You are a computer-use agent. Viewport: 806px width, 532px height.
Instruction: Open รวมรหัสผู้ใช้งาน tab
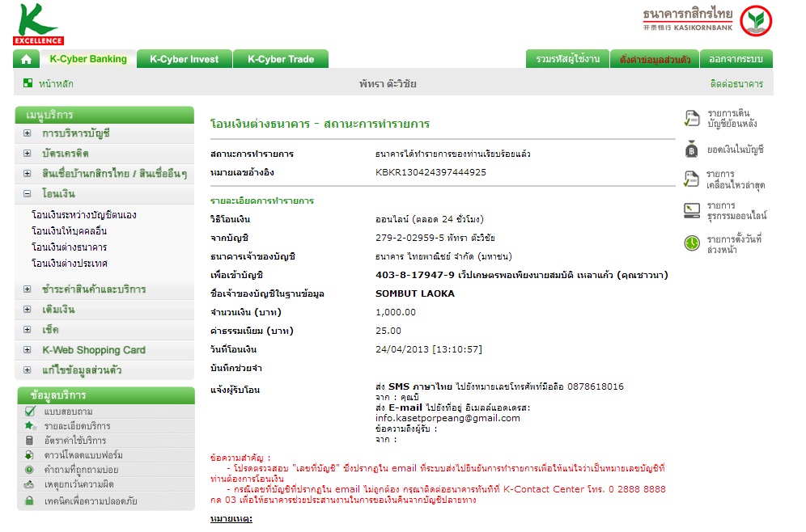coord(567,59)
